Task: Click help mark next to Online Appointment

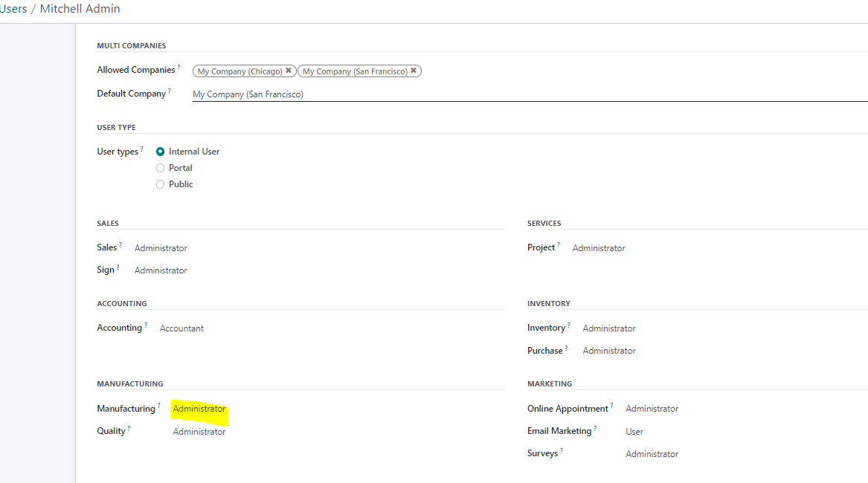Action: [611, 406]
